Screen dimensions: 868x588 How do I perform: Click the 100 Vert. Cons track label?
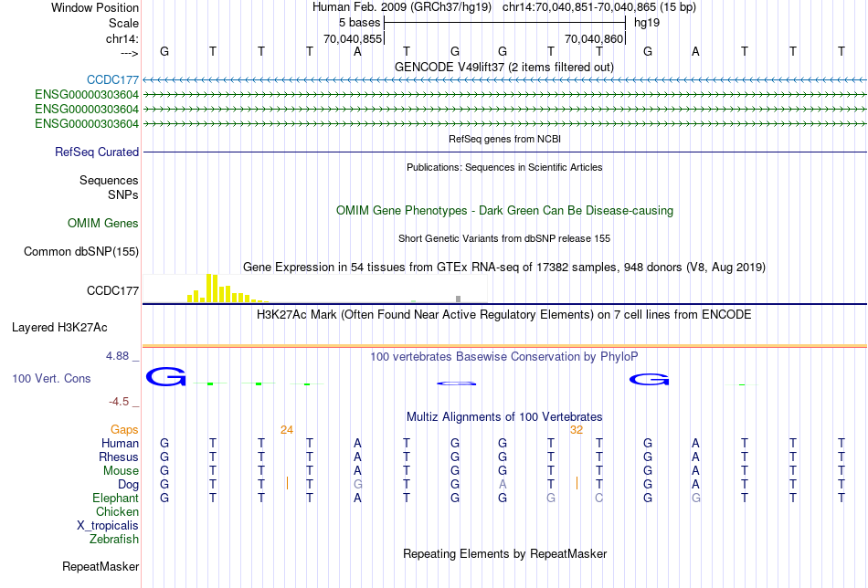tap(51, 378)
